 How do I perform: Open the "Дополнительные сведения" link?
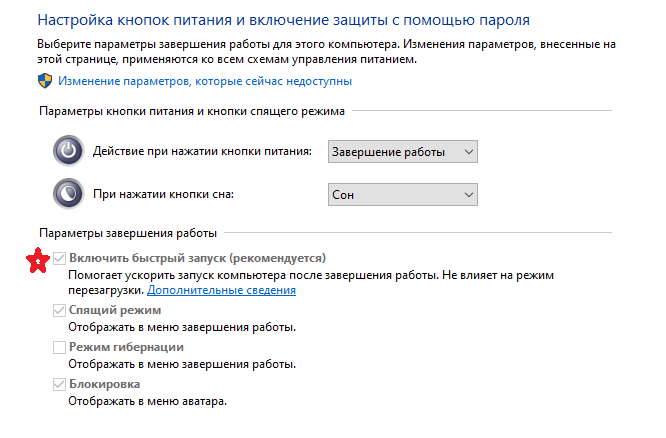click(x=221, y=290)
